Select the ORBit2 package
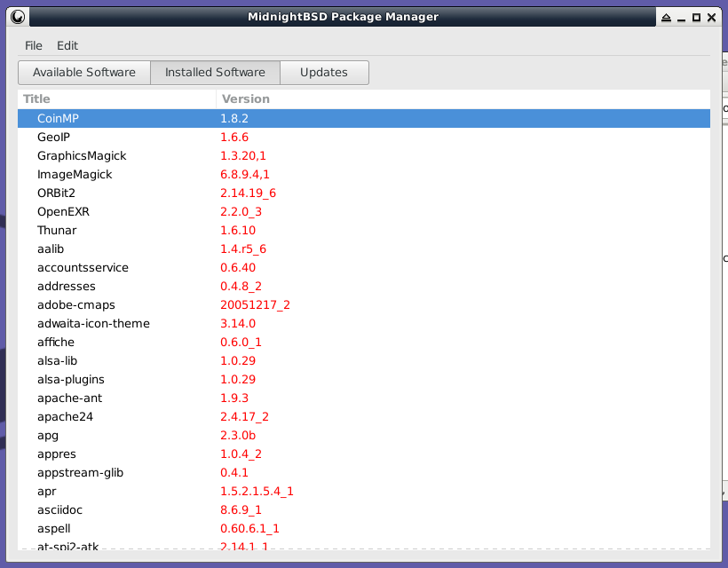Screen dimensions: 728x568 tap(56, 193)
